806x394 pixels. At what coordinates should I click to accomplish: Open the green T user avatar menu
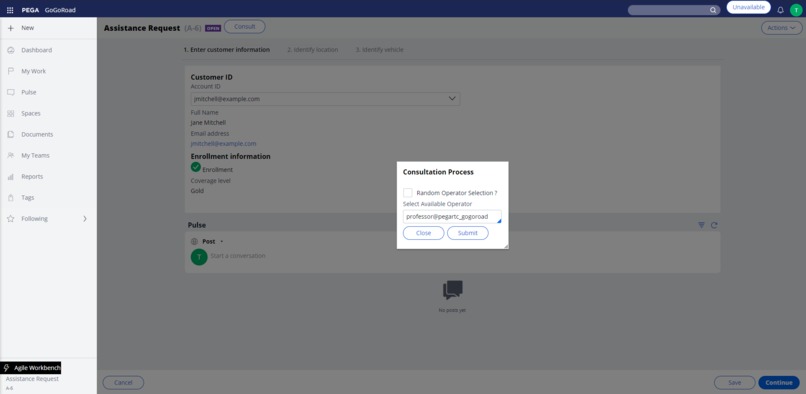tap(796, 10)
